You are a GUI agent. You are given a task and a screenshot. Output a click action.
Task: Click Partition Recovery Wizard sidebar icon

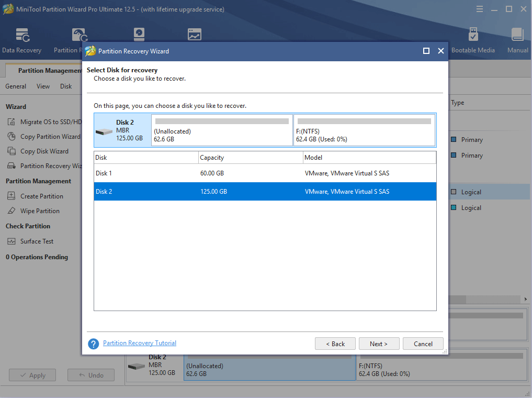[11, 165]
